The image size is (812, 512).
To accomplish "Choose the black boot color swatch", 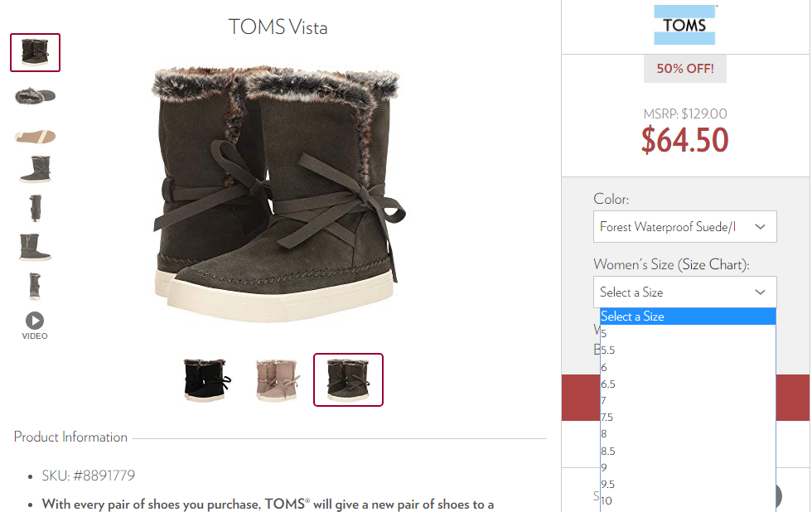I will (x=206, y=380).
